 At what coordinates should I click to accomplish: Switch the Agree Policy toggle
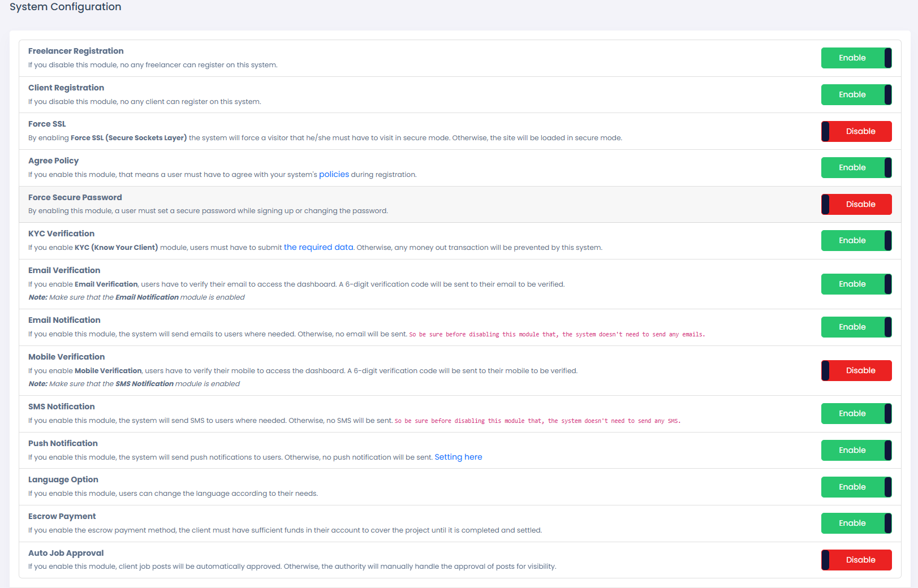pyautogui.click(x=856, y=168)
